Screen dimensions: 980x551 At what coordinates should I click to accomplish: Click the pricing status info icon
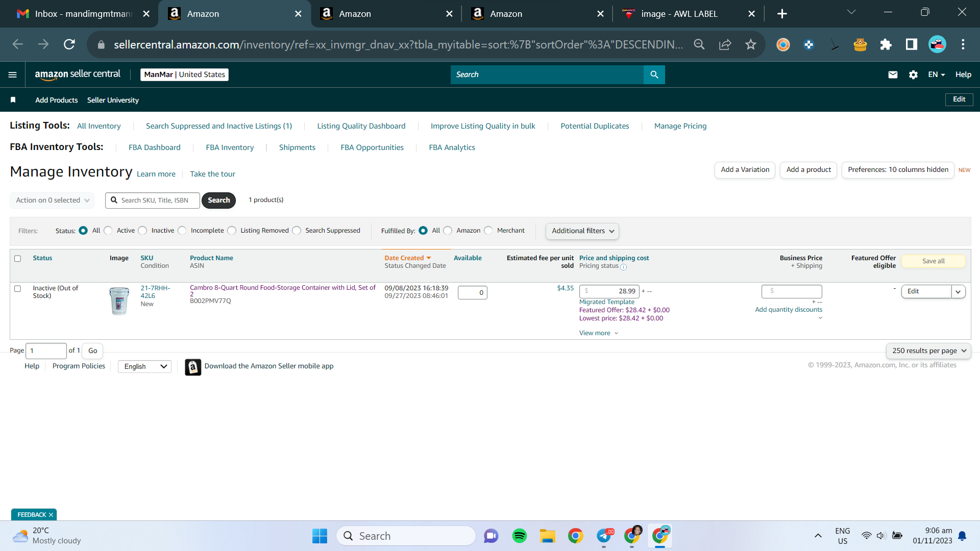click(623, 267)
